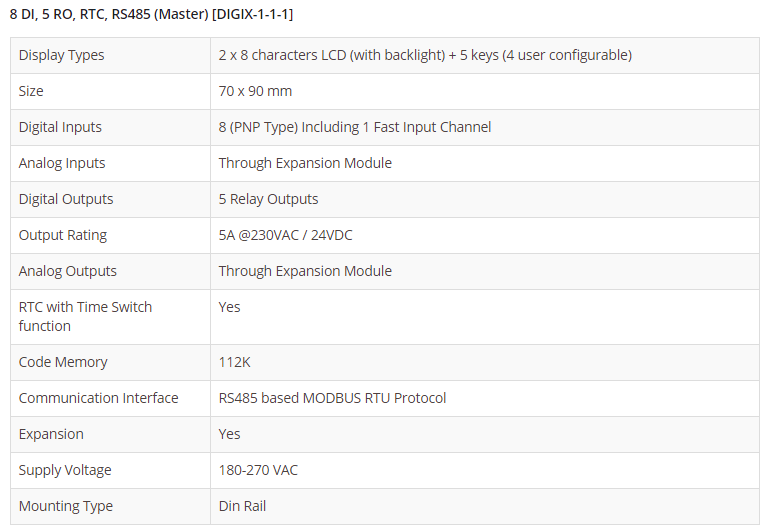Select the LCD characters description cell
This screenshot has height=529, width=768.
[x=425, y=55]
